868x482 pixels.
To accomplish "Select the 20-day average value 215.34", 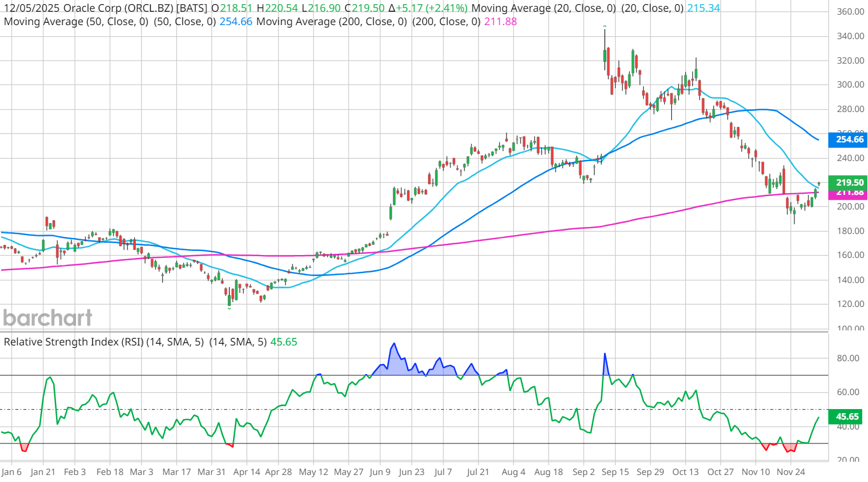I will (703, 8).
